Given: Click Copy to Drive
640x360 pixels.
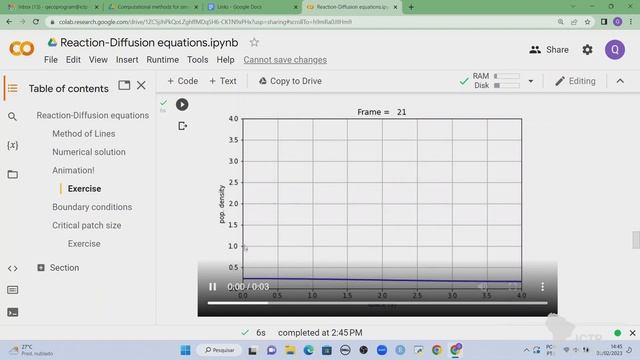Looking at the screenshot, I should click(x=290, y=81).
